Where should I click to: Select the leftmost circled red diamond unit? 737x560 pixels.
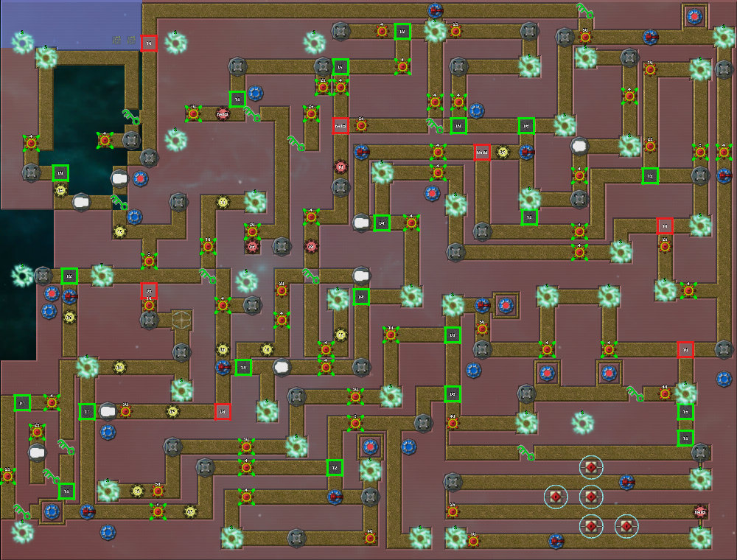pos(556,497)
